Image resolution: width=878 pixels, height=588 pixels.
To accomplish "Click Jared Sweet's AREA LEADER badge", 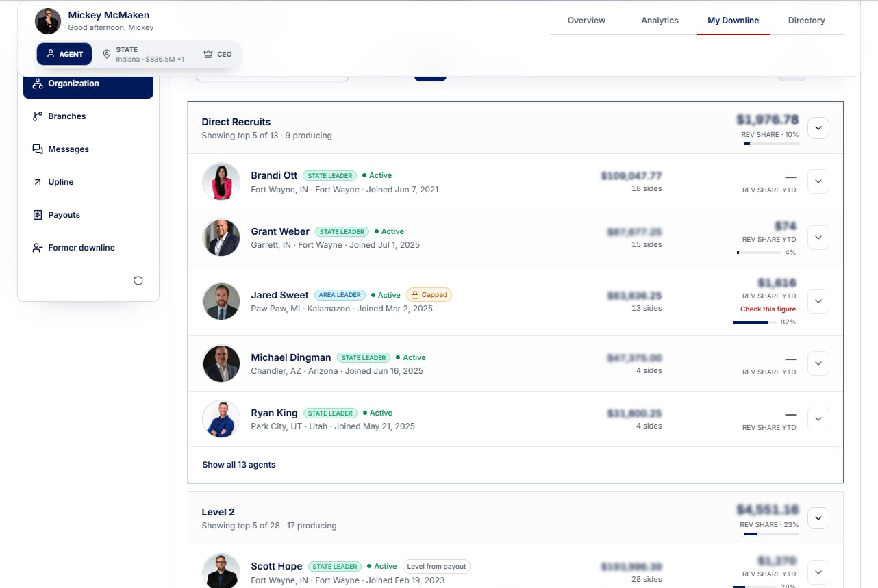I will pos(340,295).
